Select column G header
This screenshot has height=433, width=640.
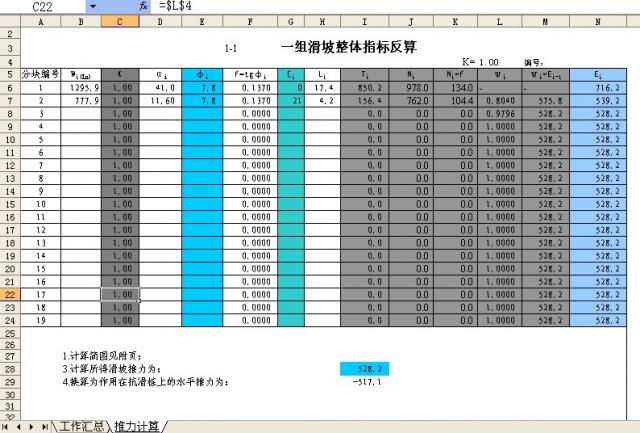[291, 21]
